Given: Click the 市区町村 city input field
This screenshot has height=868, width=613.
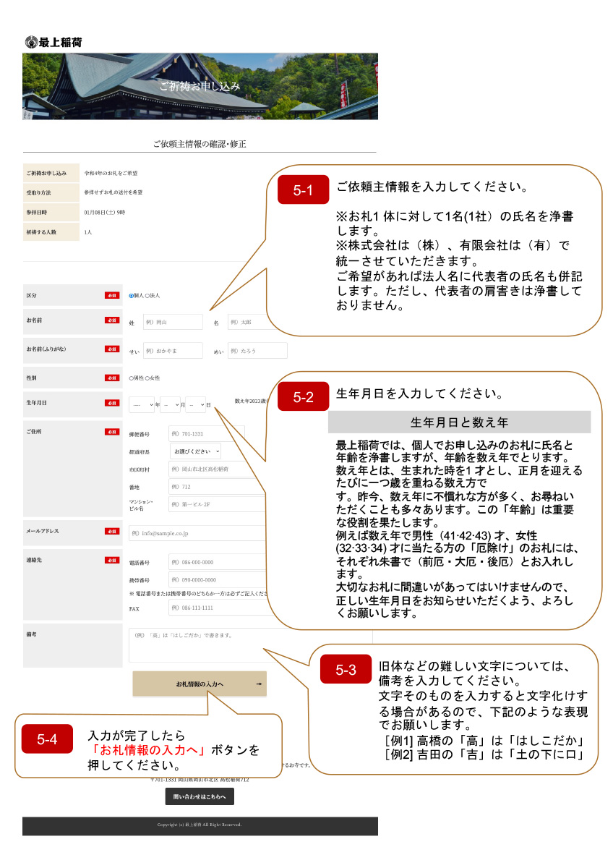Looking at the screenshot, I should [217, 469].
